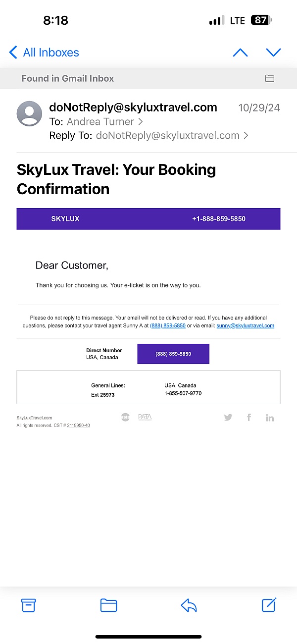
Task: Go back to All Inboxes
Action: click(x=45, y=53)
